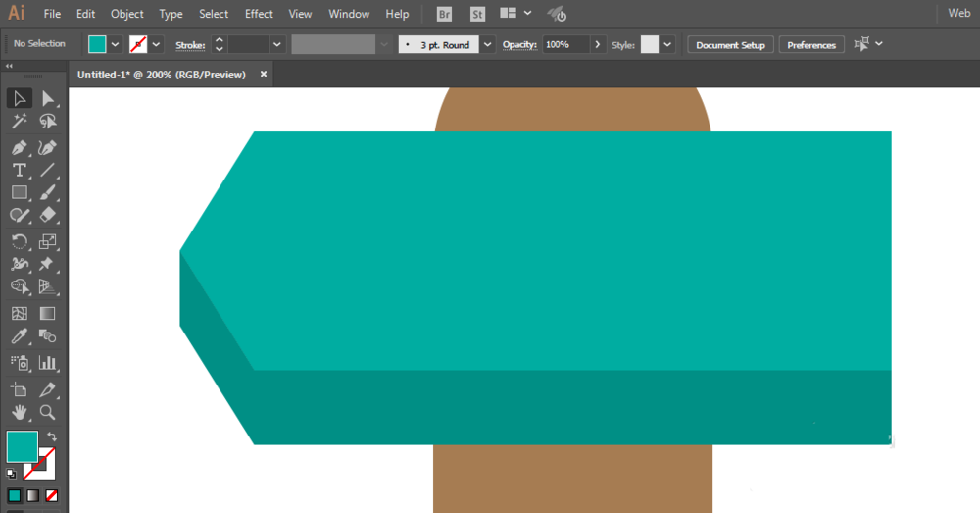Set paint mode to Gradient

(33, 496)
